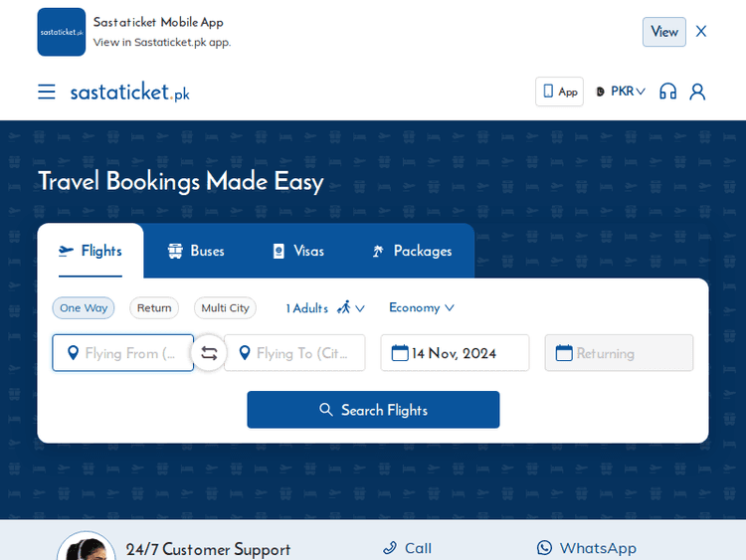Image resolution: width=746 pixels, height=560 pixels.
Task: Click the WhatsApp support icon
Action: [x=544, y=548]
